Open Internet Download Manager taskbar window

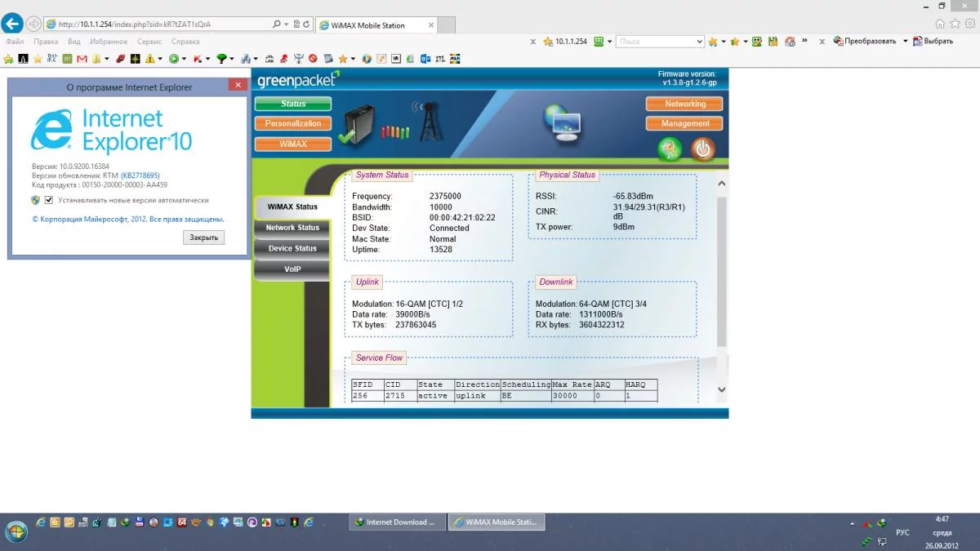click(x=398, y=522)
